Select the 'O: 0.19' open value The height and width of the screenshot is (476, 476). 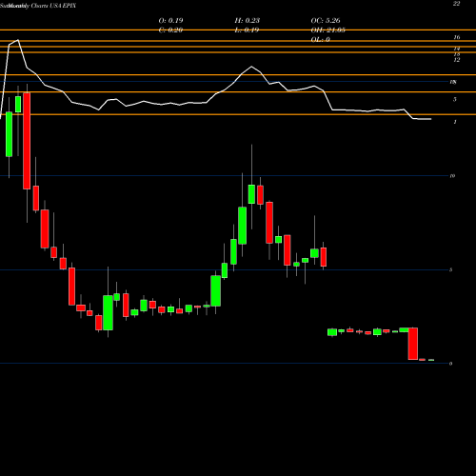click(x=170, y=21)
